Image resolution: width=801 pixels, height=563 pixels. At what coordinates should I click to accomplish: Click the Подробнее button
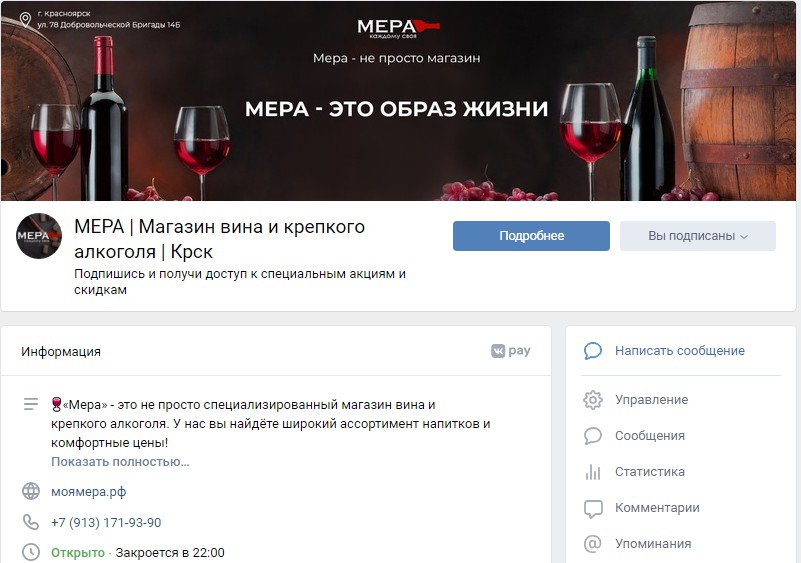coord(531,236)
